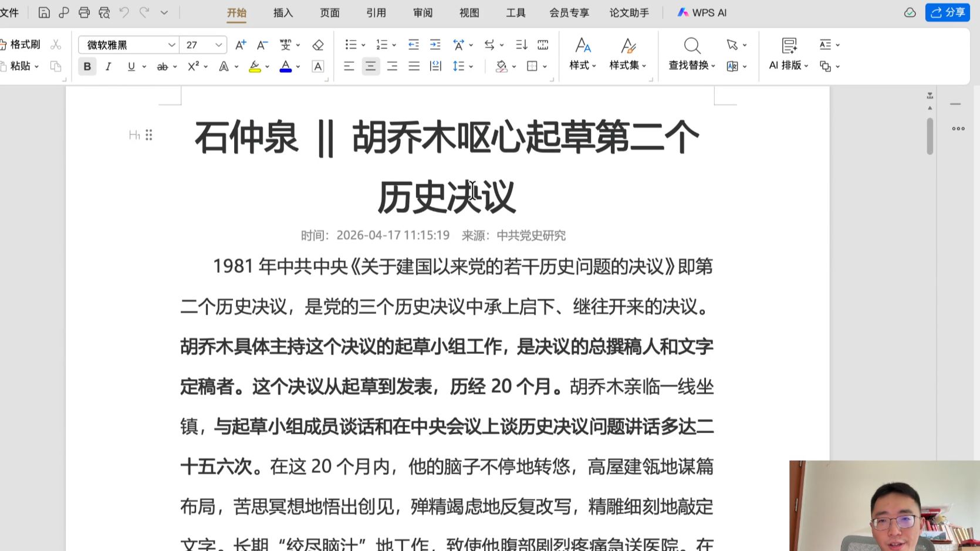980x551 pixels.
Task: Click the six-dot drag handle beside heading
Action: (149, 135)
